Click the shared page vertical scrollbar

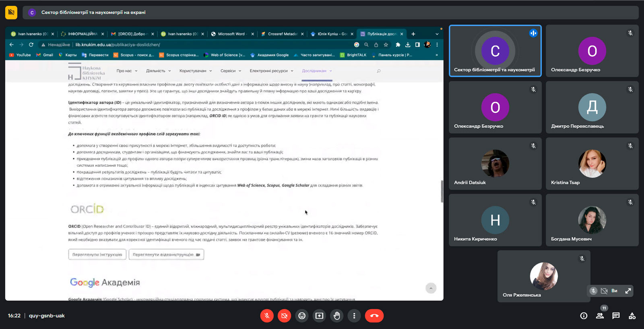click(442, 191)
